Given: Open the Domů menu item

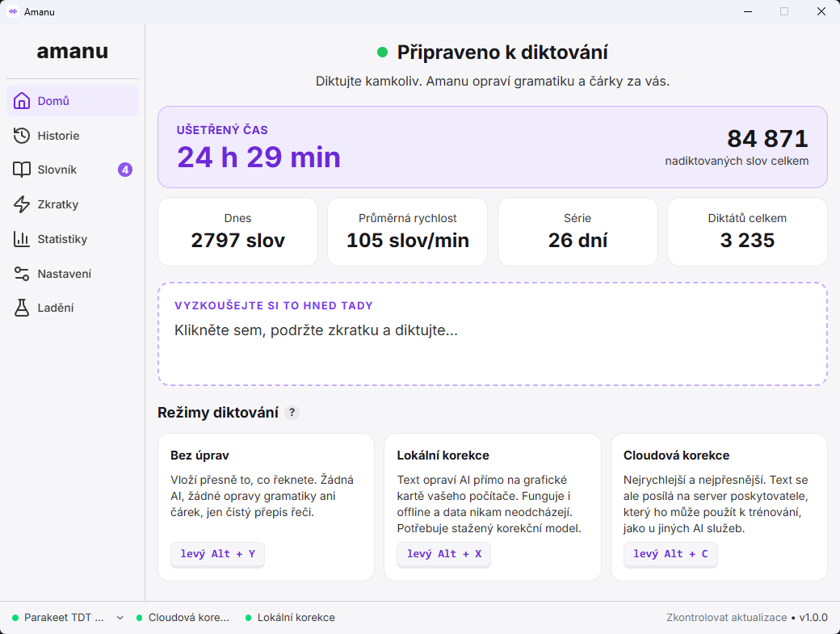Looking at the screenshot, I should [73, 101].
